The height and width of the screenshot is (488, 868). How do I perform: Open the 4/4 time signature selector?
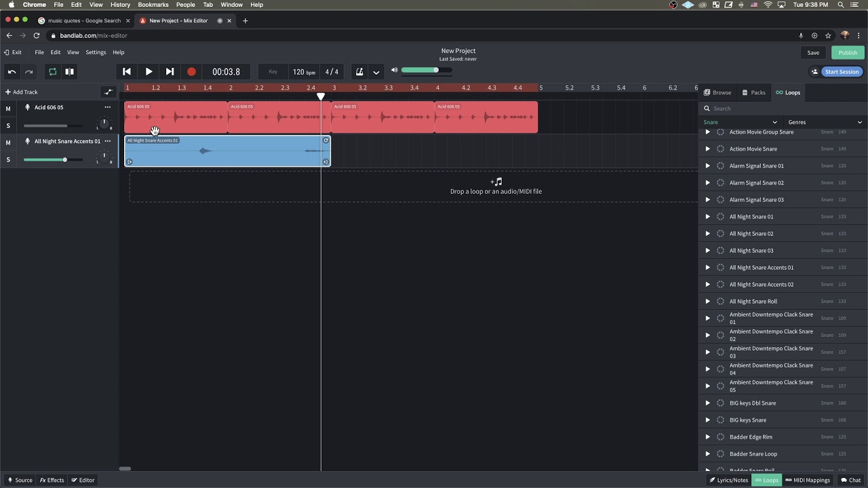pyautogui.click(x=332, y=72)
